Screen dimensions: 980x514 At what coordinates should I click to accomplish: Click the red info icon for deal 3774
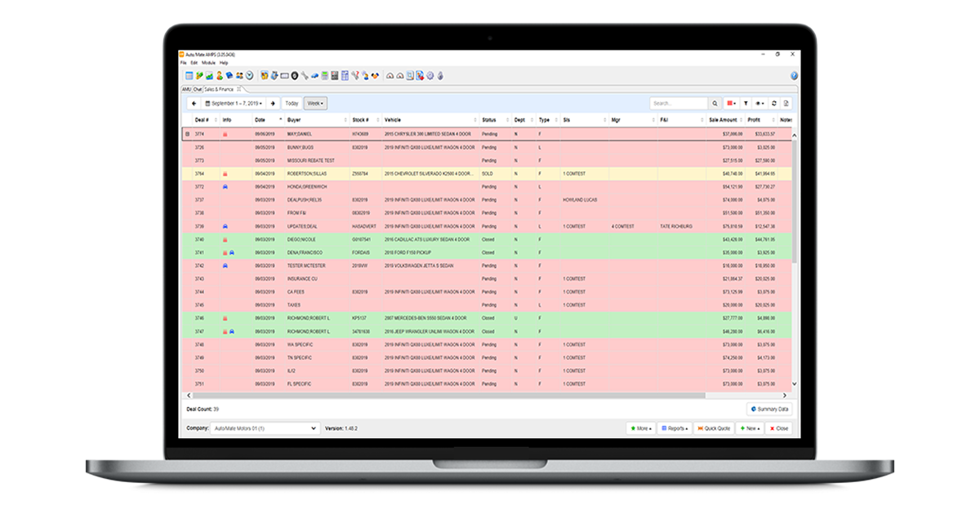[x=225, y=134]
